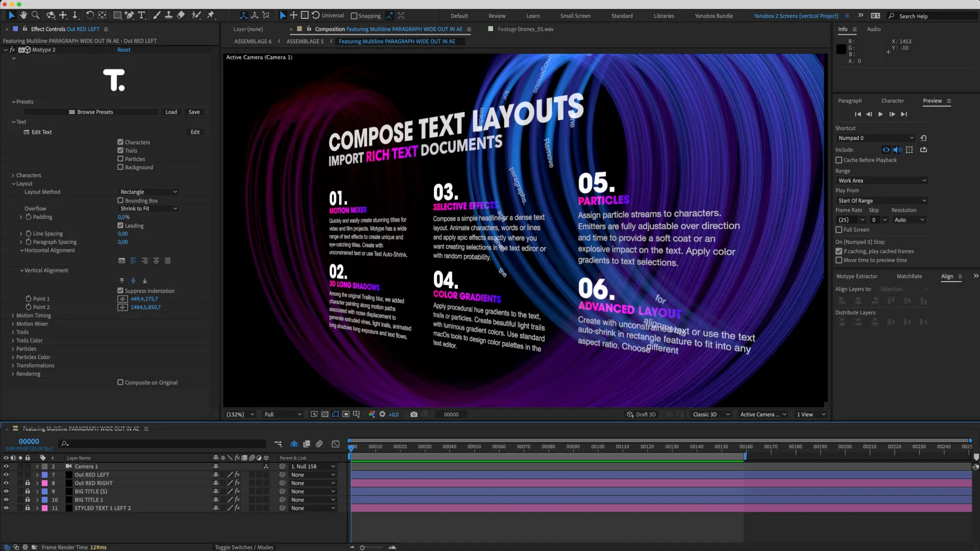Open the Classic 3D renderer dropdown
980x551 pixels.
click(x=710, y=414)
